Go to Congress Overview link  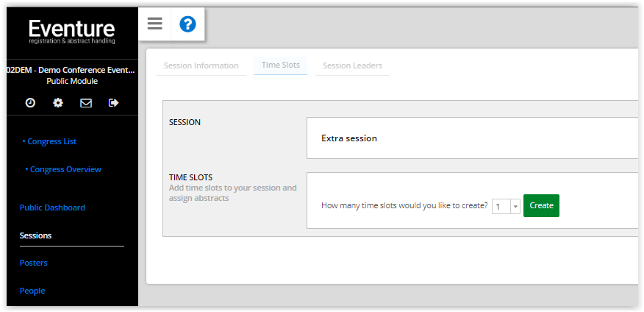pyautogui.click(x=63, y=169)
